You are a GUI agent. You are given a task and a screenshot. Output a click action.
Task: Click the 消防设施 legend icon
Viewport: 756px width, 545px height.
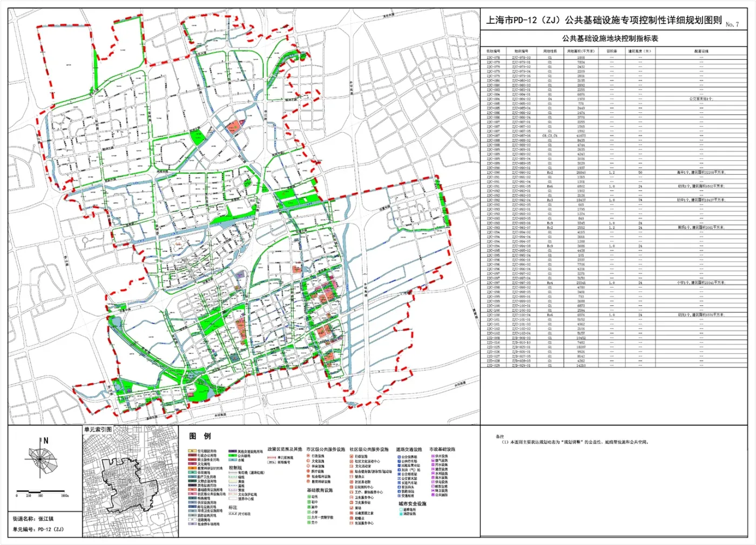400,514
